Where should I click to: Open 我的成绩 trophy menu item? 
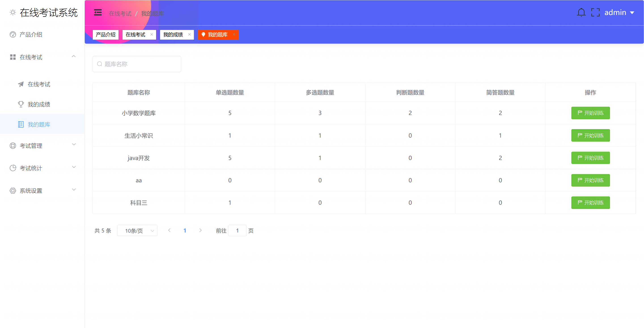click(39, 104)
